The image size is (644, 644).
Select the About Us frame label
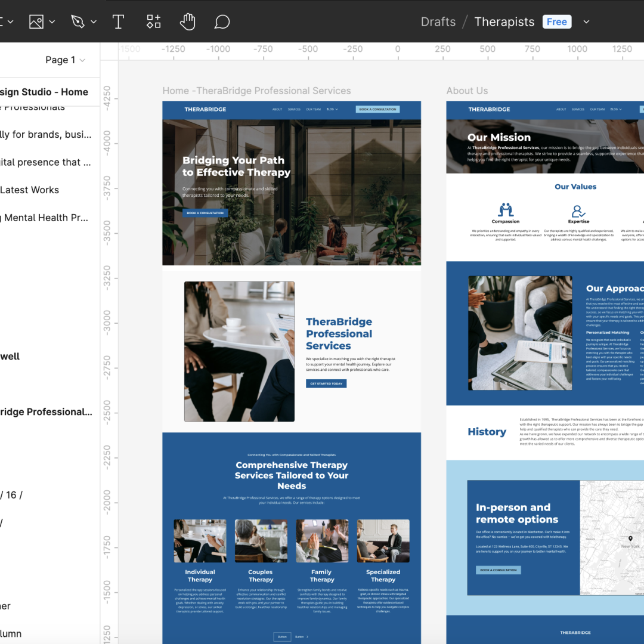click(x=467, y=91)
